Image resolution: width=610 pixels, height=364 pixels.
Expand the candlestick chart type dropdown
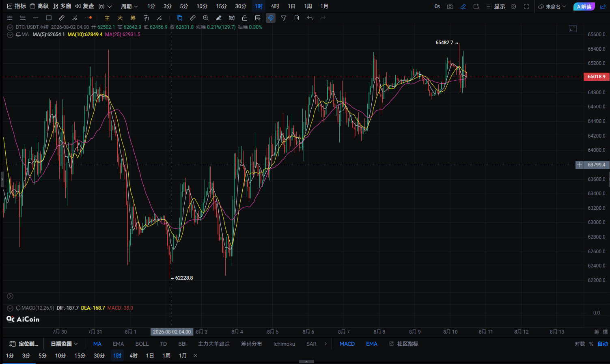(x=105, y=6)
